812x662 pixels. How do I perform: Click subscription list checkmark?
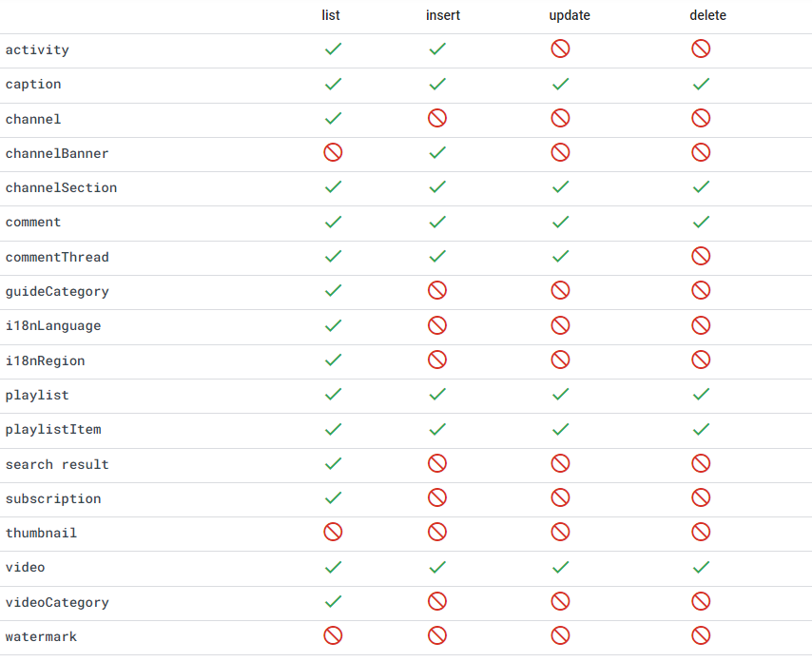[x=333, y=497]
